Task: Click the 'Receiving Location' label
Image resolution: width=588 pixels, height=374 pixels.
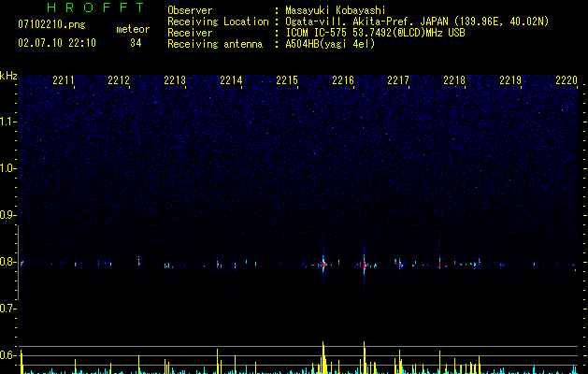Action: (218, 22)
